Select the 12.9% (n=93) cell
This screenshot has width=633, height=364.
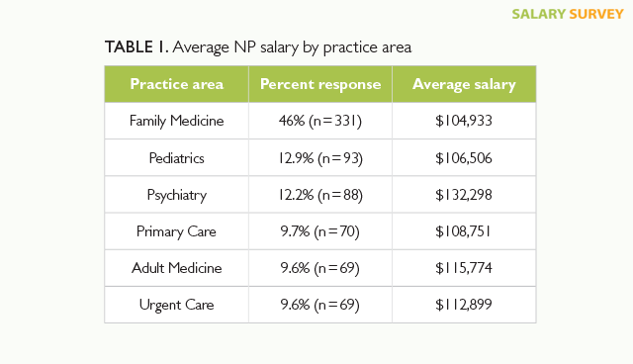[x=320, y=158]
